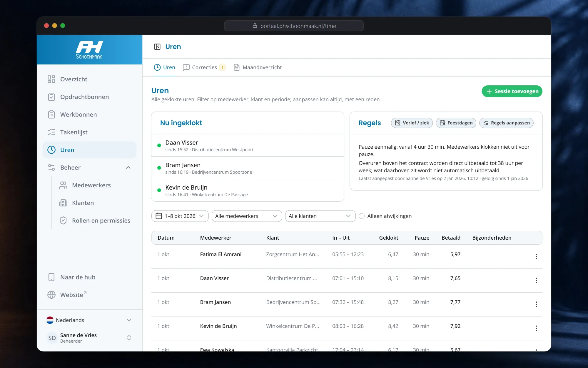Open the Opdrachtbonnen clipboard icon
588x368 pixels.
(x=51, y=97)
